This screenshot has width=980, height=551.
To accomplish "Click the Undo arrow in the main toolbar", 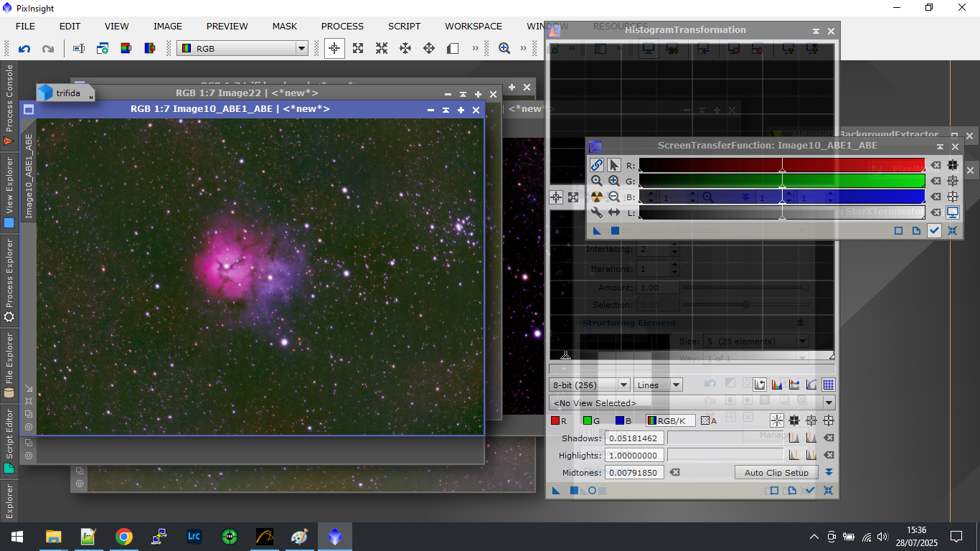I will [24, 49].
